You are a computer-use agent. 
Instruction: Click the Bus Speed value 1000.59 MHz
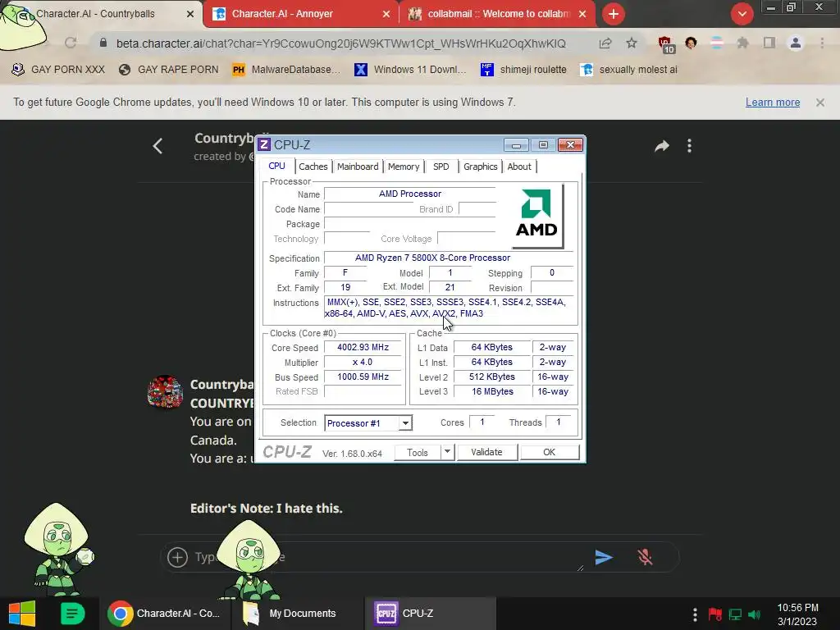pos(363,377)
